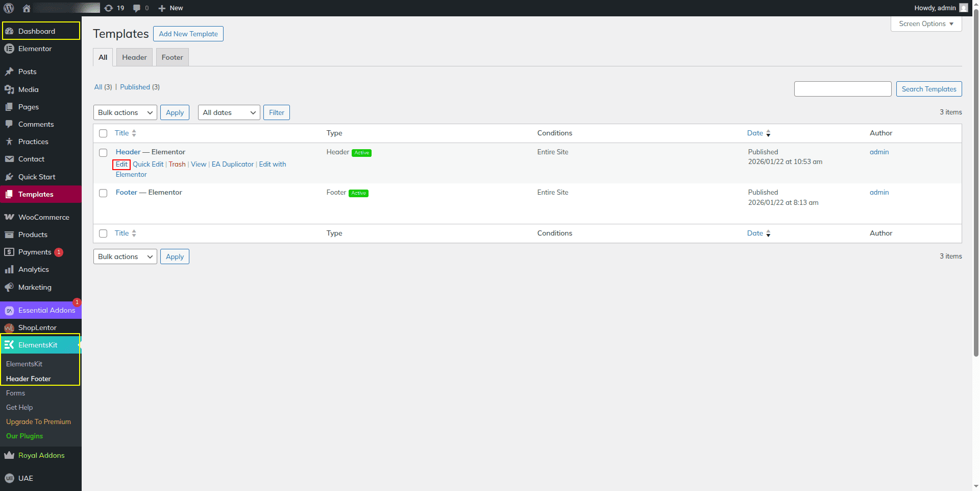Click the Quick Edit link for Header
Viewport: 980px width, 491px height.
tap(148, 164)
